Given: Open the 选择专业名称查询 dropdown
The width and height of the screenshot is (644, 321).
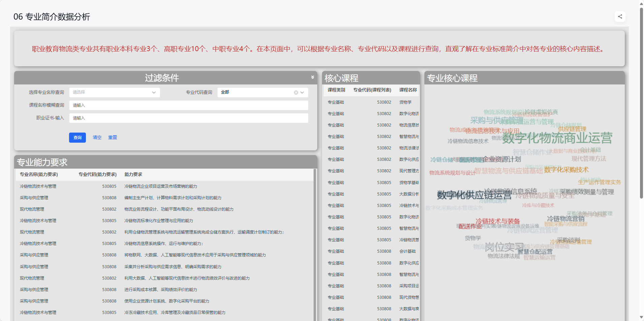Looking at the screenshot, I should coord(115,93).
